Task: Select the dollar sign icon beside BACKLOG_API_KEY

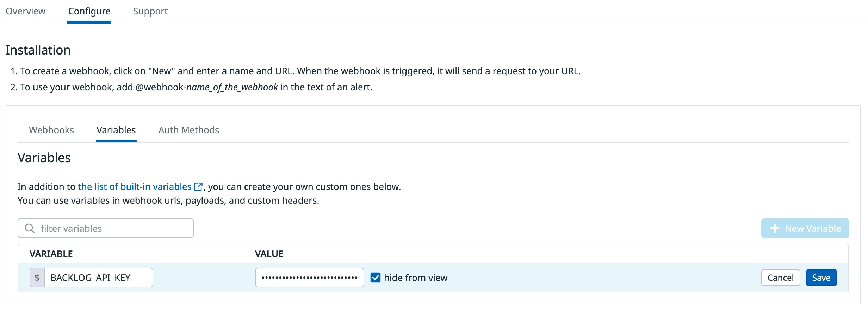Action: 37,278
